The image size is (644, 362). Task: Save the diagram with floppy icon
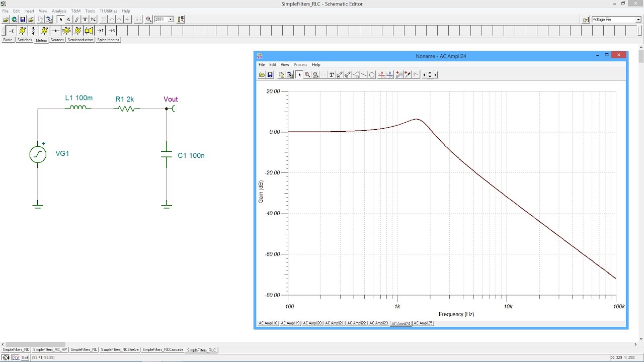point(270,75)
